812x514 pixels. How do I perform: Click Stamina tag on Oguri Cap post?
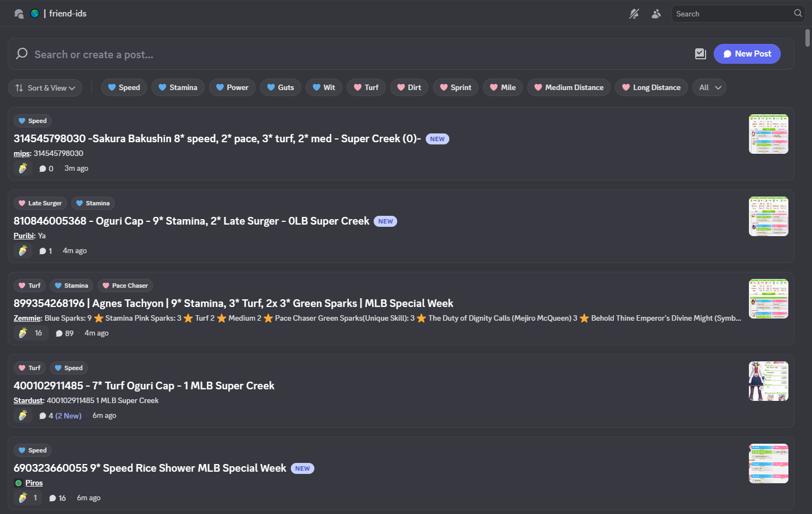[x=93, y=203]
